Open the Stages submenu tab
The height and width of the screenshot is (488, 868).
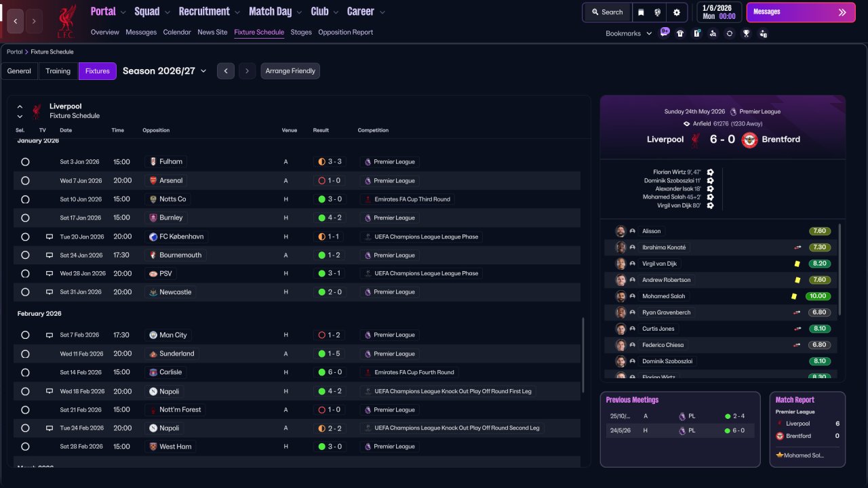pos(301,33)
